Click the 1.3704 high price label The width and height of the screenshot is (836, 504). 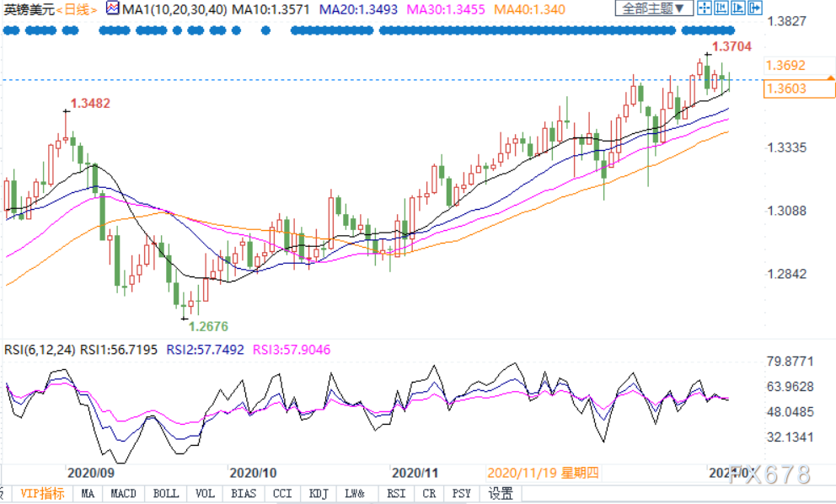[731, 47]
